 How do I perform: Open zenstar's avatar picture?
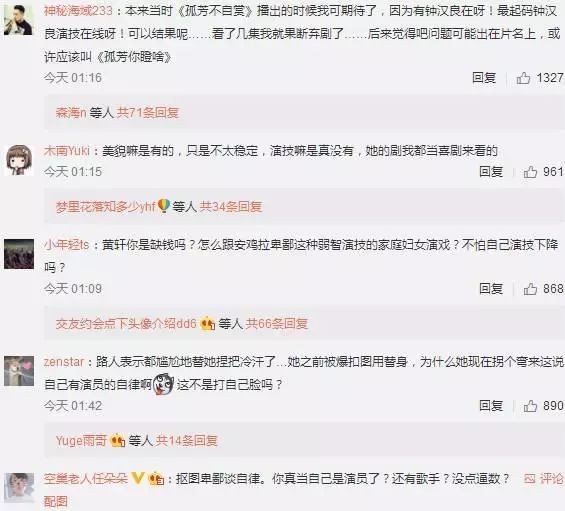tap(19, 371)
